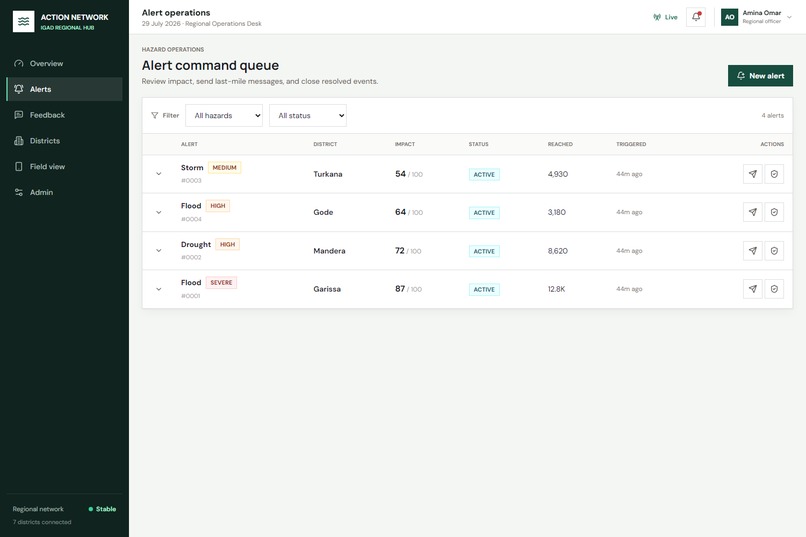The image size is (806, 537).
Task: Click ACTIVE status for Garissa
Action: (x=484, y=289)
